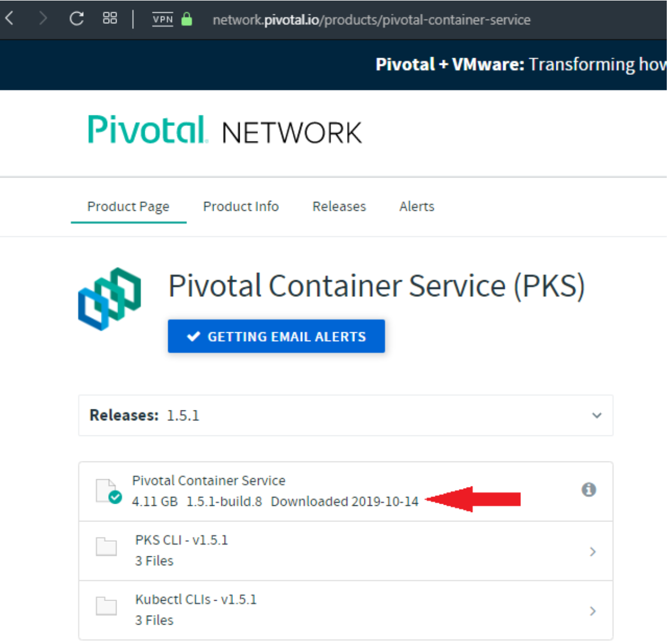669x644 pixels.
Task: Focus the address bar URL field
Action: (x=371, y=20)
